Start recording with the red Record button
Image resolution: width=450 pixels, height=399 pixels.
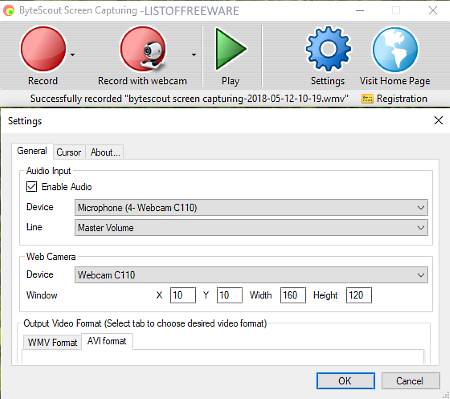[x=43, y=49]
